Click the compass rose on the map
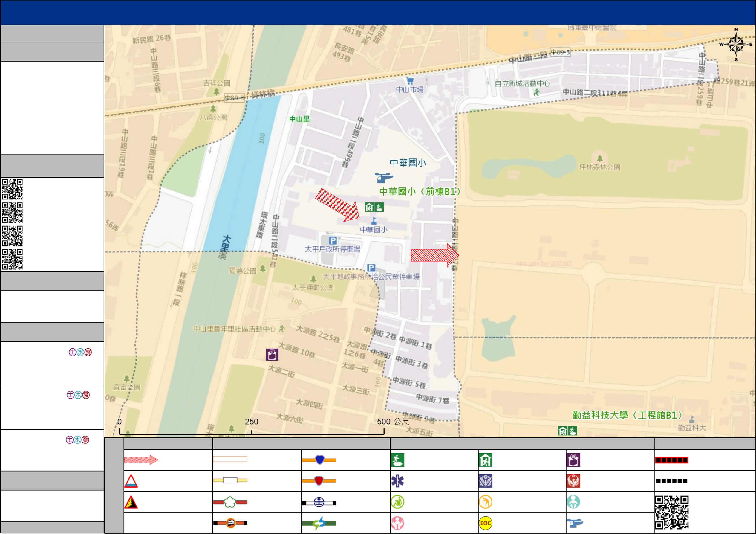This screenshot has width=756, height=534. pos(736,45)
